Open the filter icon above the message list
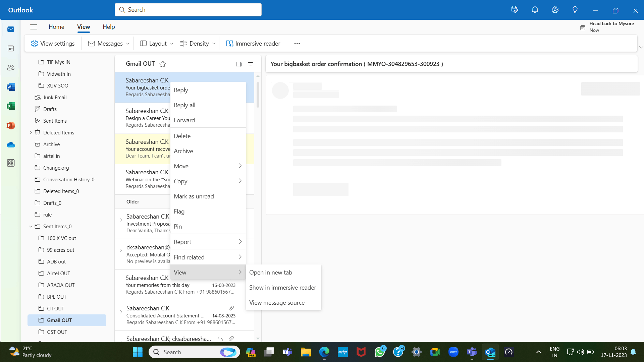Viewport: 644px width, 362px height. (250, 64)
